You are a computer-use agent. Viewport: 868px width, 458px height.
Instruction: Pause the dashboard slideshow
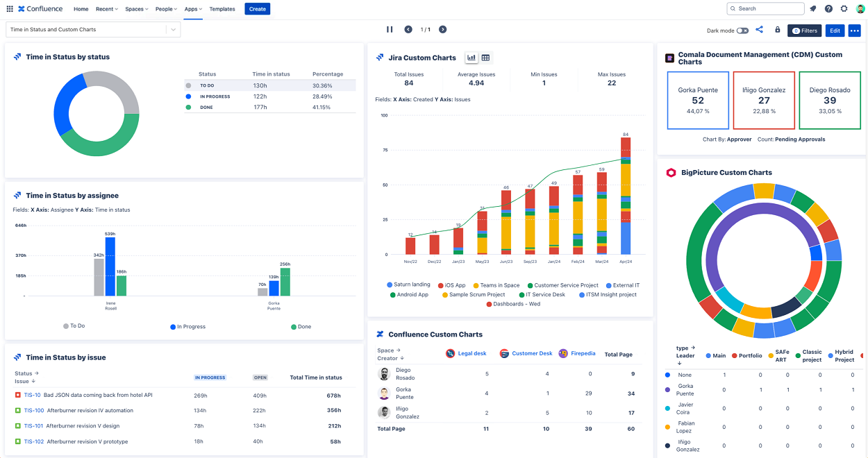[390, 30]
